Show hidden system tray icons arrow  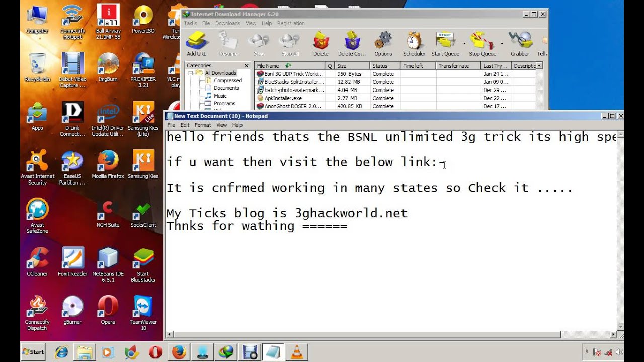point(587,352)
